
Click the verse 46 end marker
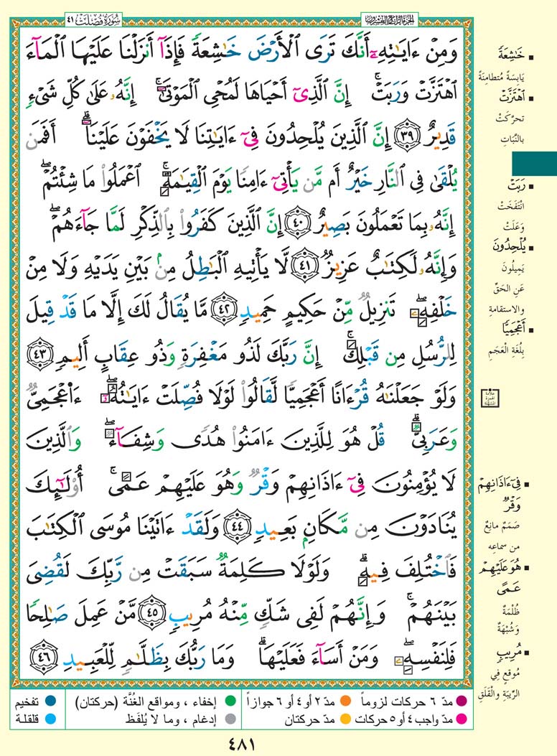[44, 657]
